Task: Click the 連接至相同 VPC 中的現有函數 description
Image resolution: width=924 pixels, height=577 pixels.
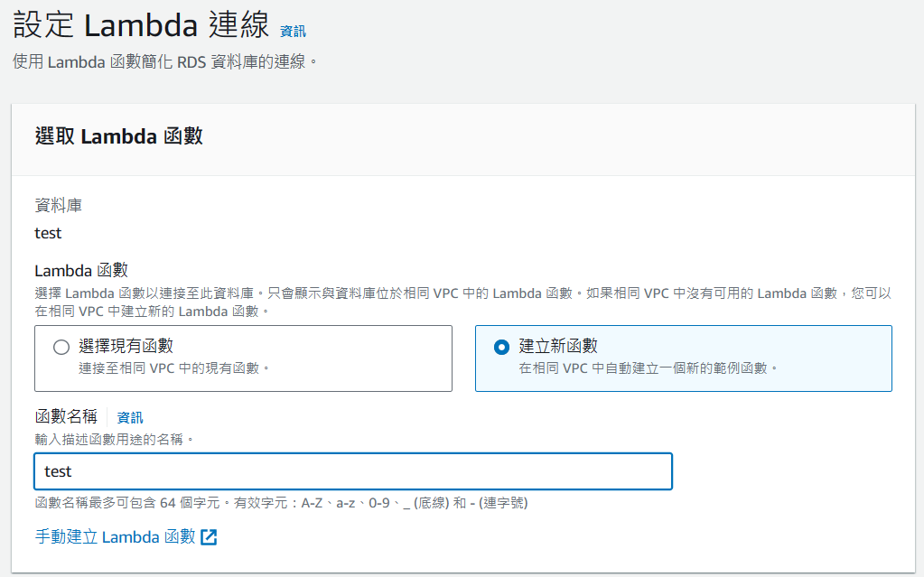Action: point(174,368)
